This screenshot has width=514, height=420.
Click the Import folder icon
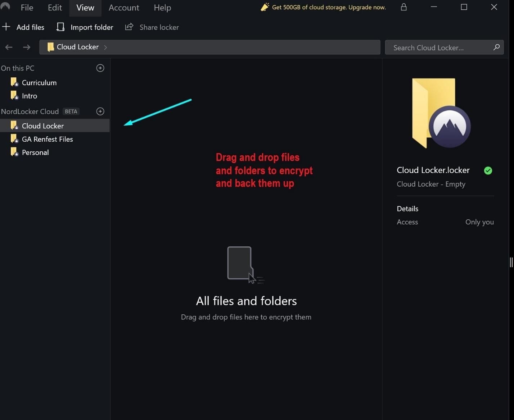[60, 27]
